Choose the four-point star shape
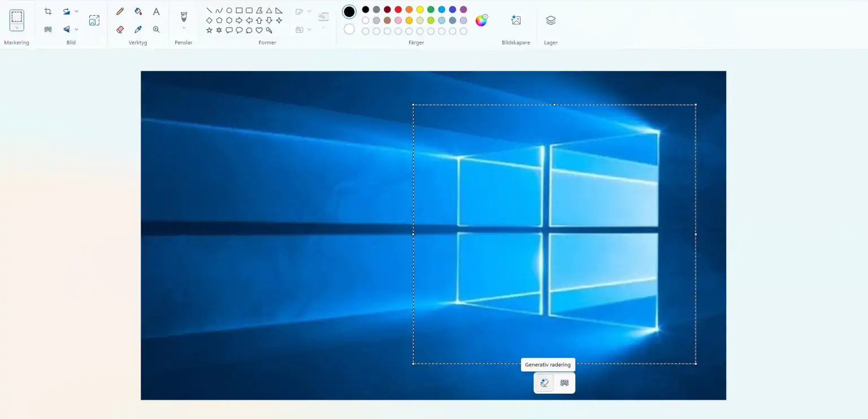This screenshot has height=419, width=868. pos(279,20)
